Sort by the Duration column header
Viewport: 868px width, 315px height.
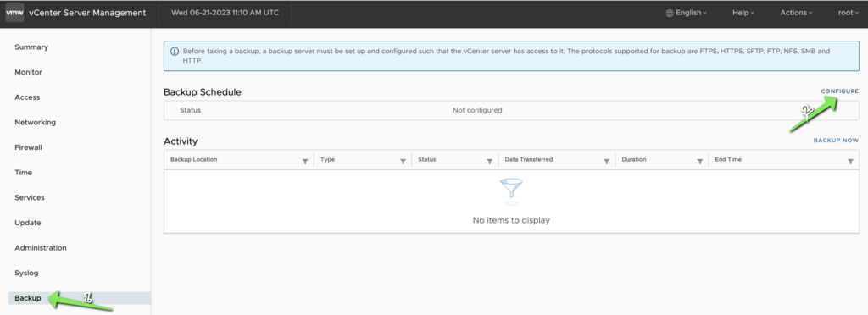[634, 160]
